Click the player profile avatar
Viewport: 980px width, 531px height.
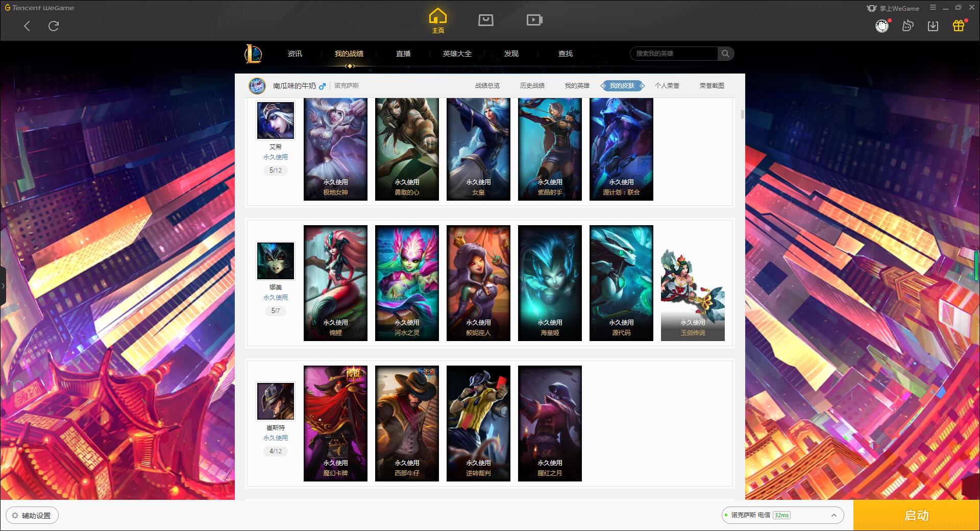coord(257,86)
